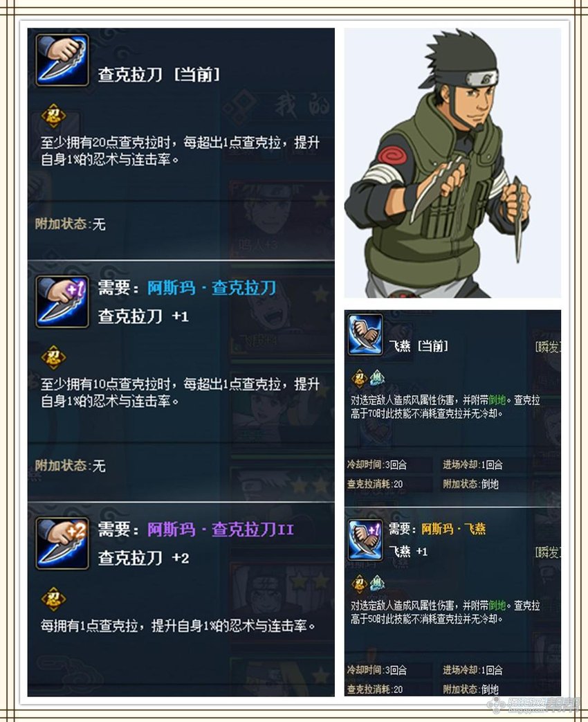Click the 查克拉刀 [当前] skill icon
The image size is (588, 722).
pos(62,60)
